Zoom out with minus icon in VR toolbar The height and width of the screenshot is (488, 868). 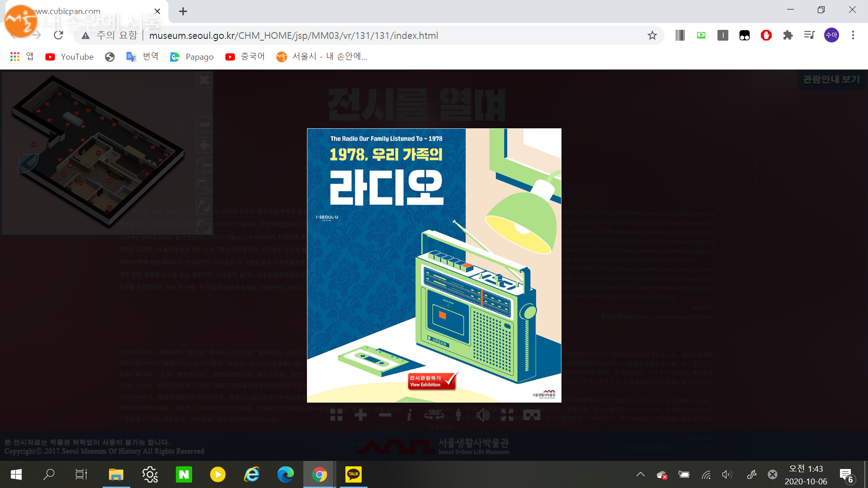pyautogui.click(x=385, y=415)
